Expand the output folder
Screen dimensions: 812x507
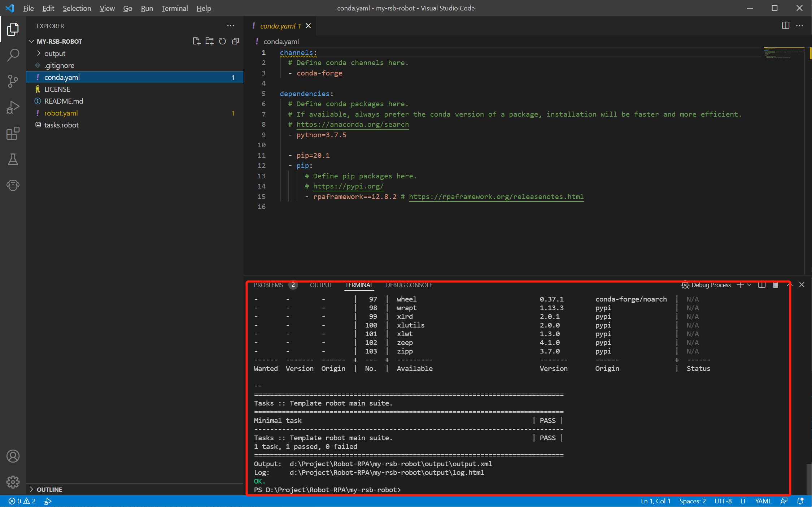pos(55,53)
